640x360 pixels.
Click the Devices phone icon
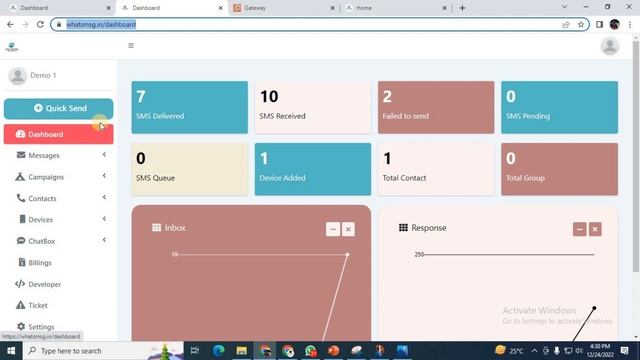coord(22,219)
